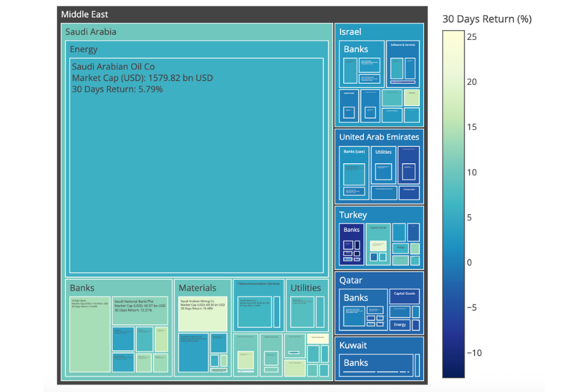Drill into Israel Banks sector
Screen dimensions: 588x392
(x=356, y=49)
